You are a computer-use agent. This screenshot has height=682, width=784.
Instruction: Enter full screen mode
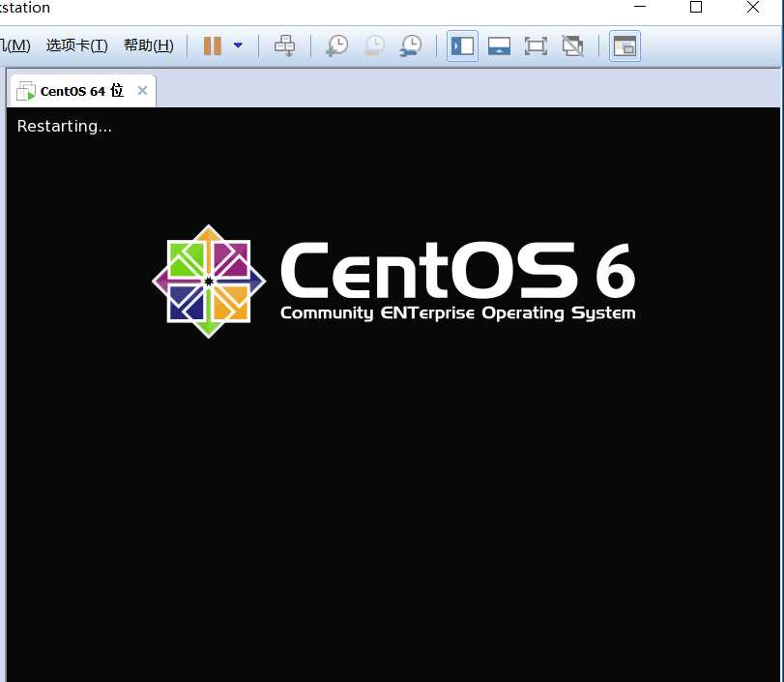[536, 46]
